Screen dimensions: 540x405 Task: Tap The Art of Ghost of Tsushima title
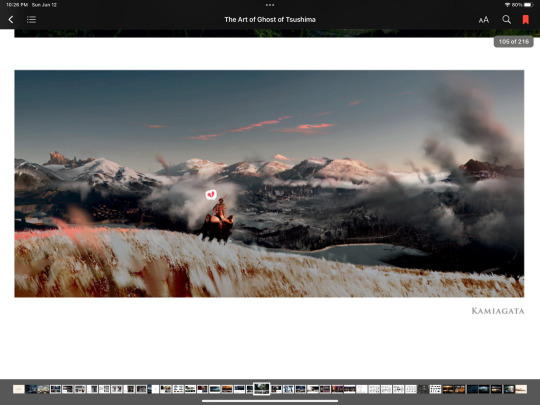(x=270, y=20)
